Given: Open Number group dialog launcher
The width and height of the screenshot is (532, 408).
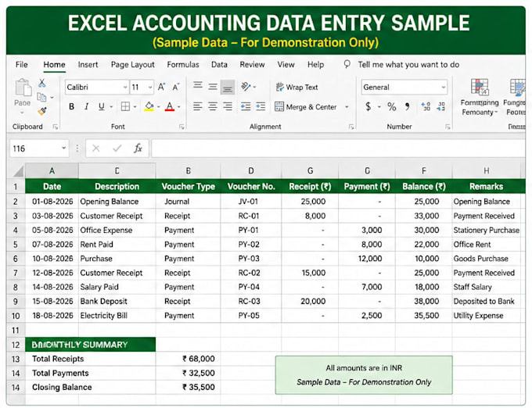Looking at the screenshot, I should pos(448,127).
